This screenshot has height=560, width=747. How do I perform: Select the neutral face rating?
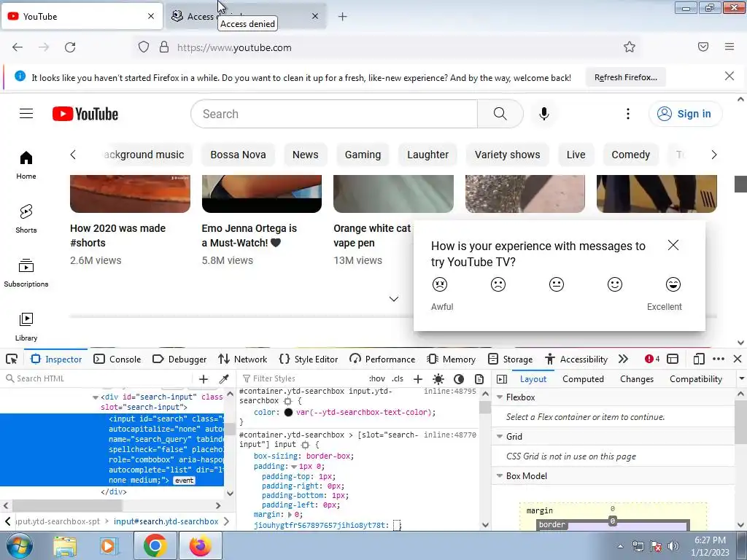(x=557, y=284)
